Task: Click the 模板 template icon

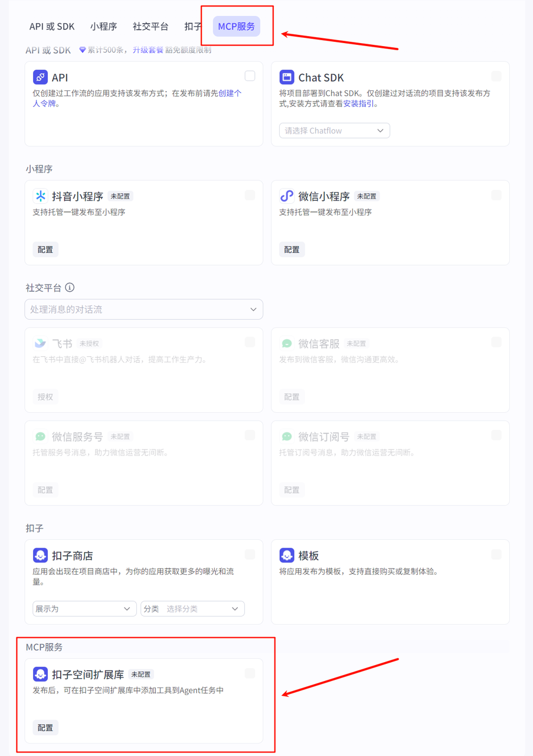Action: click(287, 555)
